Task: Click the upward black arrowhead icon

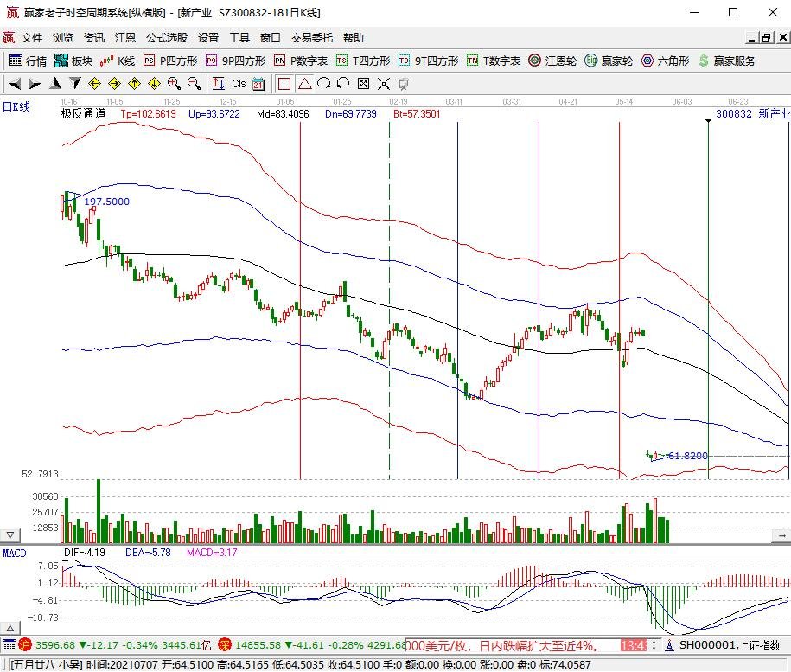Action: point(55,84)
